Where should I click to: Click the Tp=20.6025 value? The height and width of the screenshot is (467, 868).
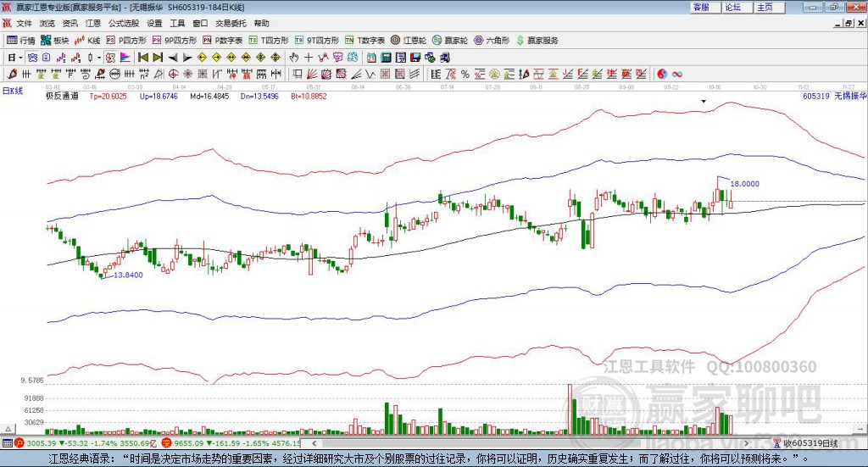(108, 96)
